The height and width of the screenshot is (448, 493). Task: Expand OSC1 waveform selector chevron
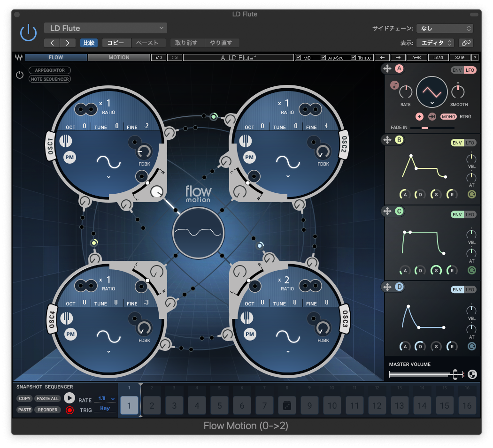(108, 177)
